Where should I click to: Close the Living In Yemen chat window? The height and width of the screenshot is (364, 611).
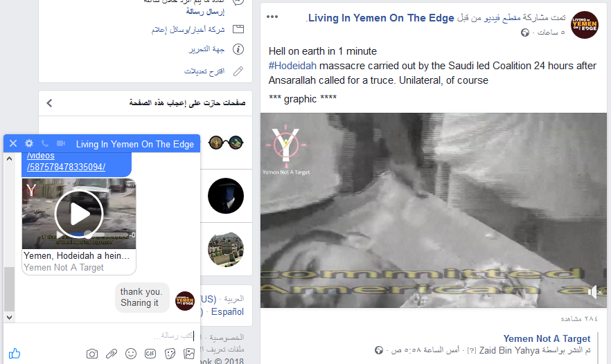13,143
